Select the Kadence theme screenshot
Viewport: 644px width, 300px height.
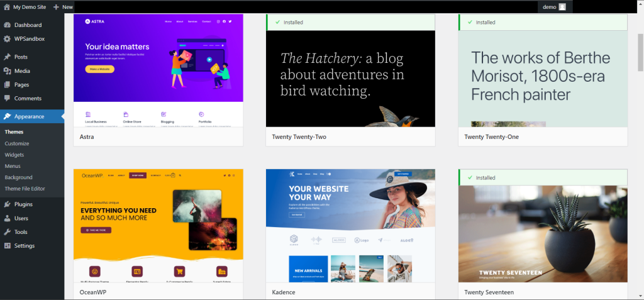[350, 226]
